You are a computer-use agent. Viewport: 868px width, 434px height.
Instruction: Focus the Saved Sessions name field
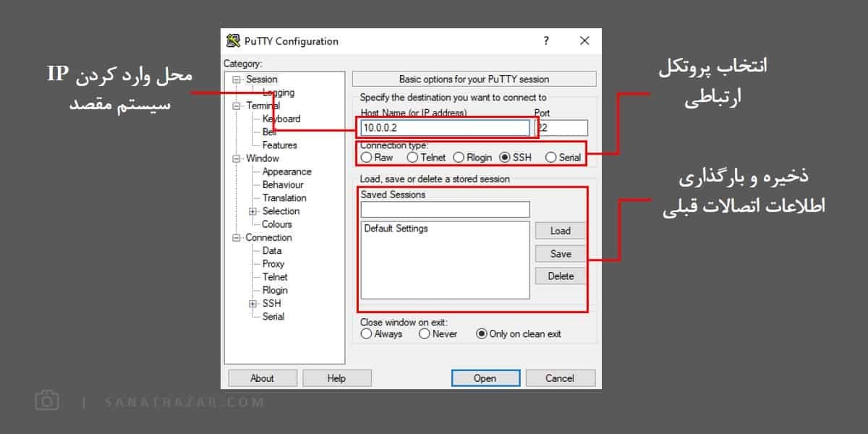tap(445, 210)
